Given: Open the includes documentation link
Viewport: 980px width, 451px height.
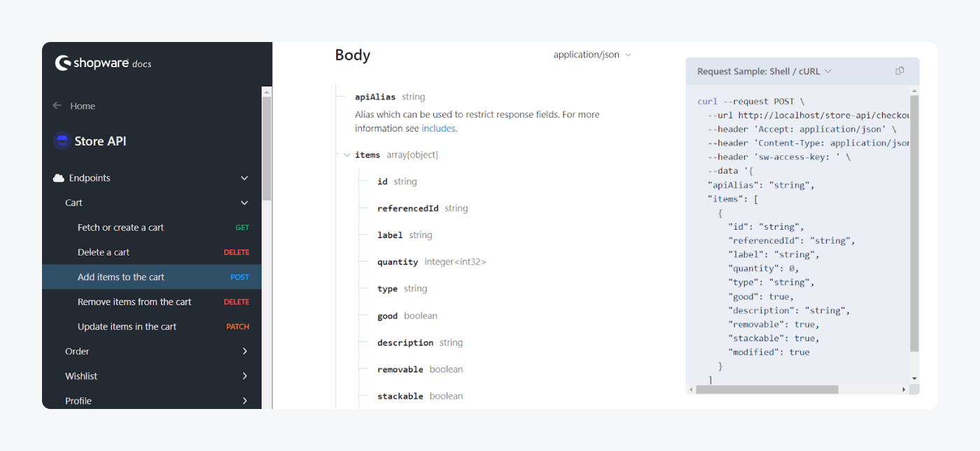Looking at the screenshot, I should pyautogui.click(x=438, y=128).
